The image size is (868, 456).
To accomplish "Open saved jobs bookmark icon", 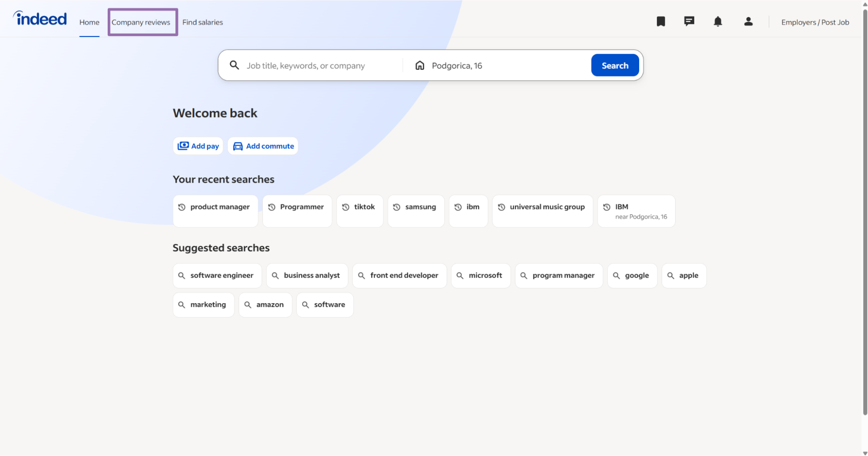I will point(660,22).
